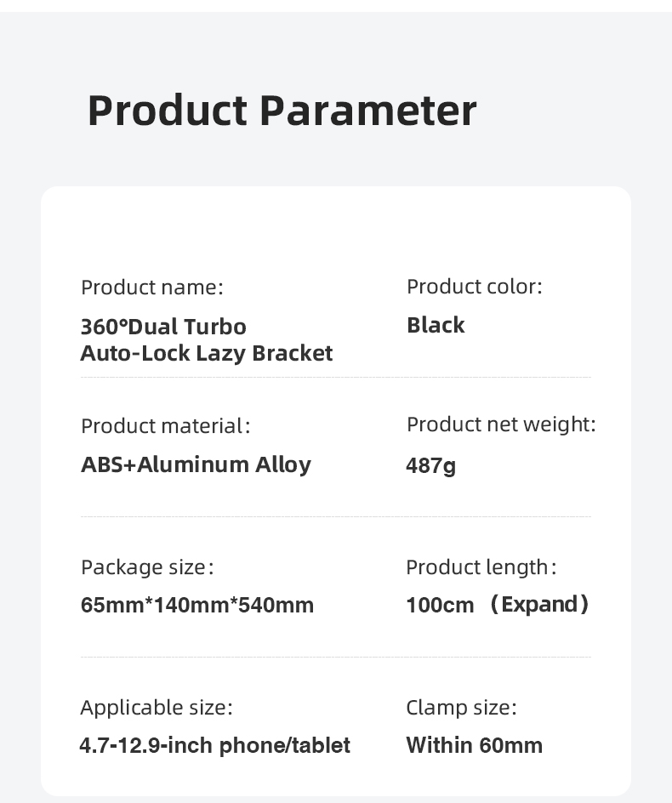Select 'ABS+Aluminum Alloy' text
Image resolution: width=672 pixels, height=803 pixels.
tap(196, 464)
